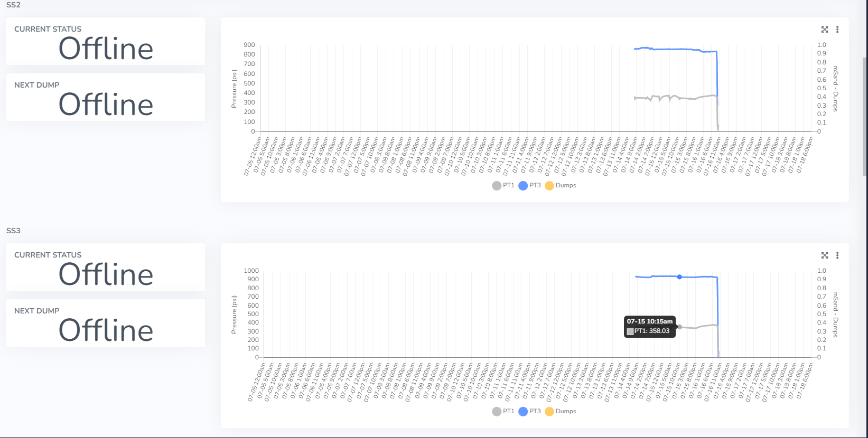Select the SS3 Next Dump card
The width and height of the screenshot is (868, 438).
(x=106, y=323)
